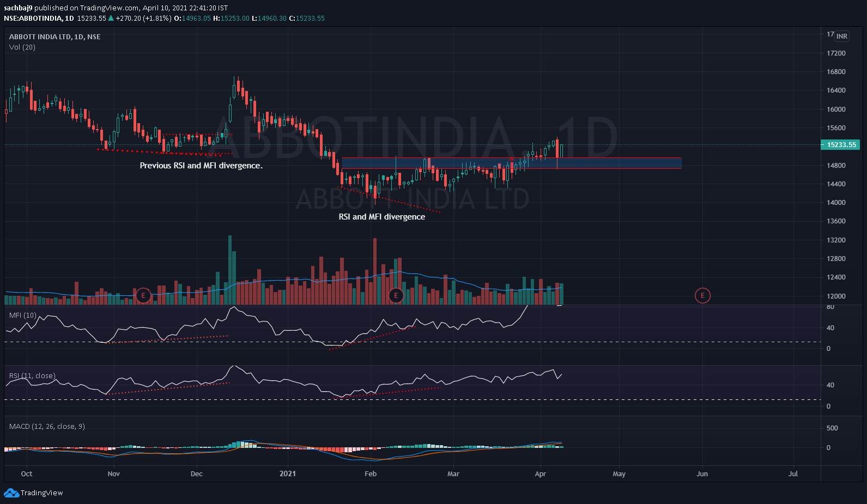Click the 14400 price axis label
The image size is (867, 504).
(x=836, y=184)
